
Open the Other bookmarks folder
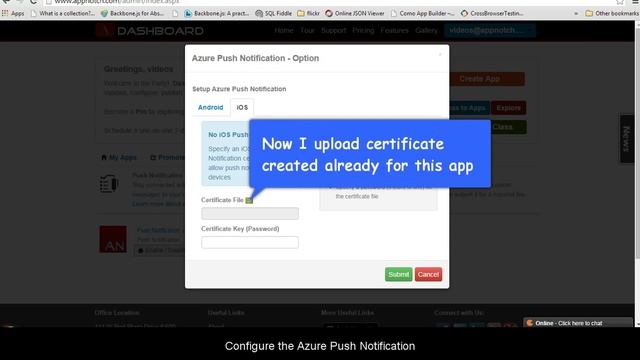612,13
